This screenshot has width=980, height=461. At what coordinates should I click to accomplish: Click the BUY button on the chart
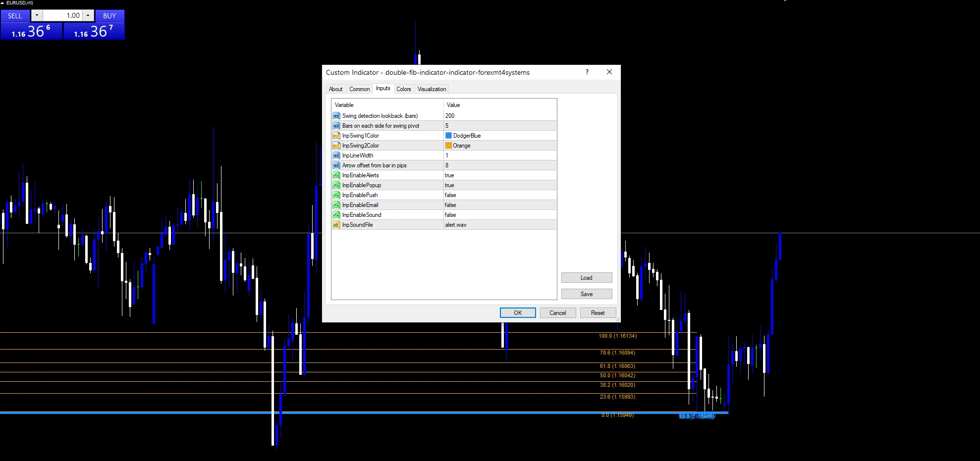tap(109, 16)
